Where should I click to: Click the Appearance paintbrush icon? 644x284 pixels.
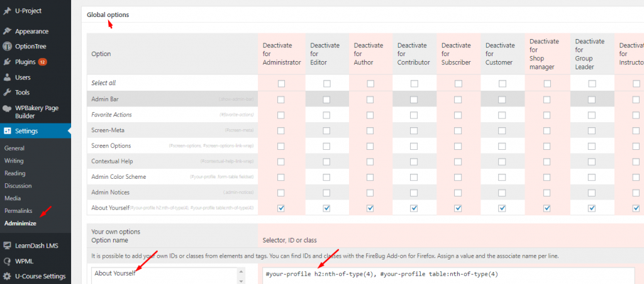coord(7,31)
